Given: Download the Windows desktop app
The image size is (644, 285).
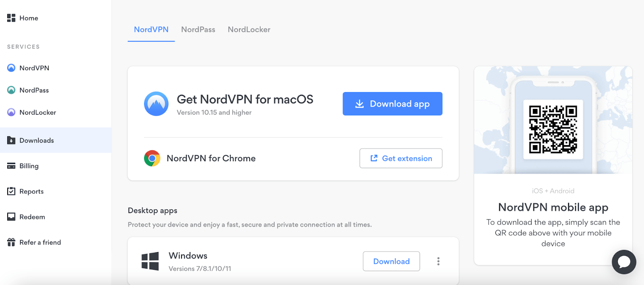Looking at the screenshot, I should coord(391,261).
